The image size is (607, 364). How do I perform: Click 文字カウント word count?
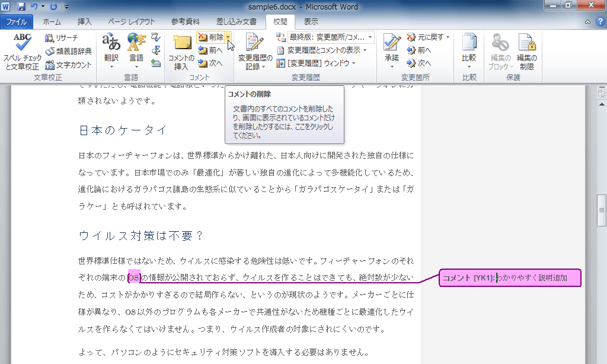coord(69,65)
